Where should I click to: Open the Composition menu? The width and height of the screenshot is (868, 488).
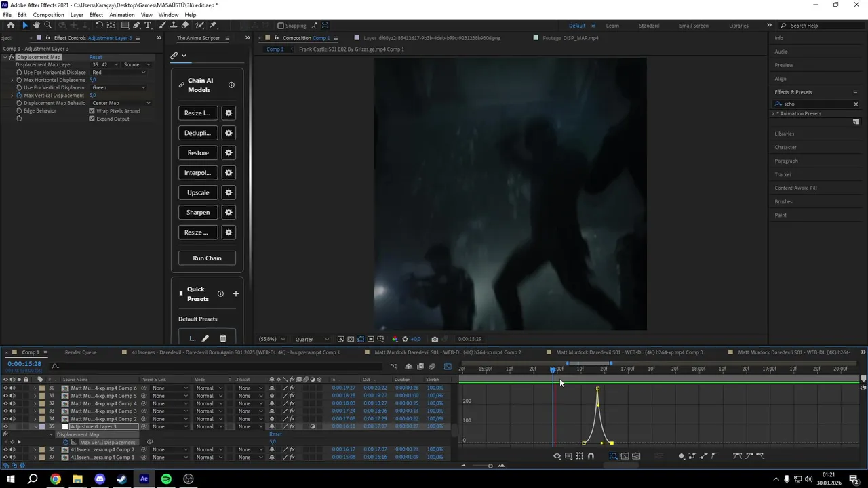click(48, 15)
